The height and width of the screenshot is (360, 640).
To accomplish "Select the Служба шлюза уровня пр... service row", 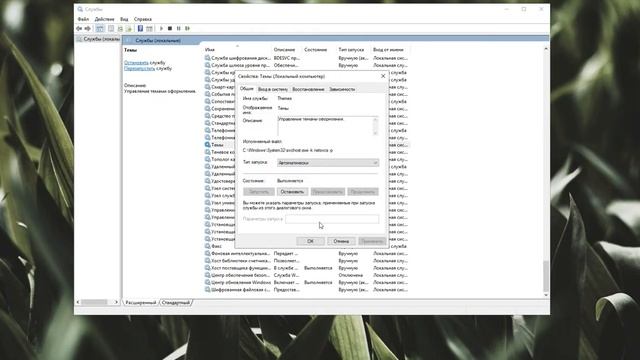I will point(306,65).
